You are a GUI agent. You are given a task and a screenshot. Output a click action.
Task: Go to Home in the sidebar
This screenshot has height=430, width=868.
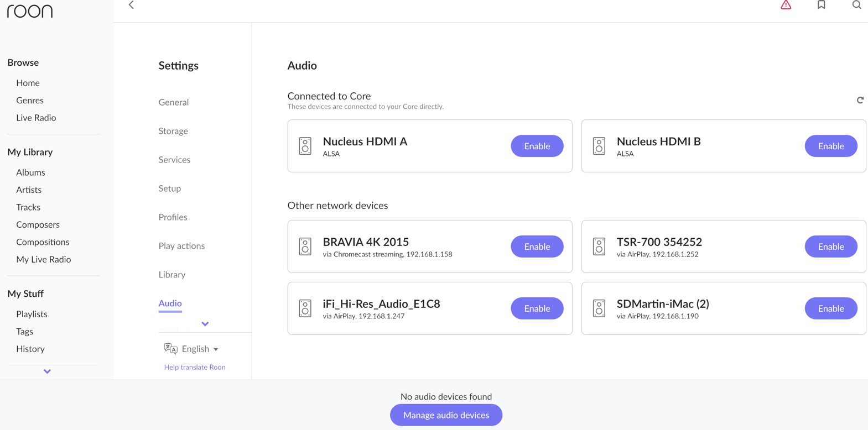[x=28, y=83]
